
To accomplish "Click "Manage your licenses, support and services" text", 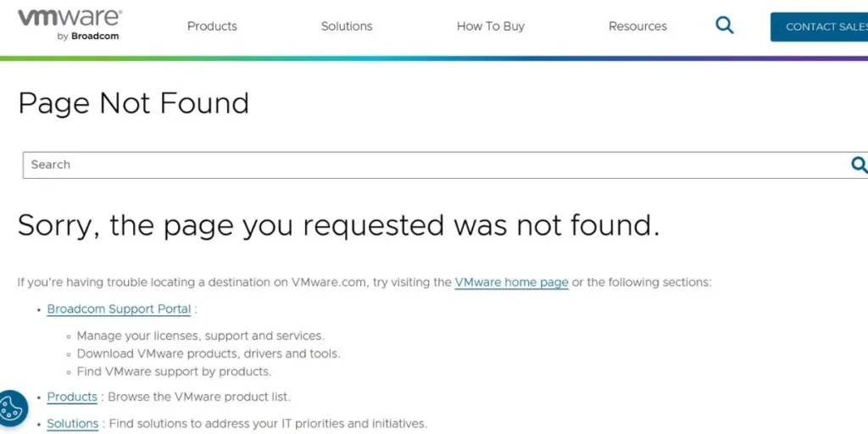I will pos(200,336).
